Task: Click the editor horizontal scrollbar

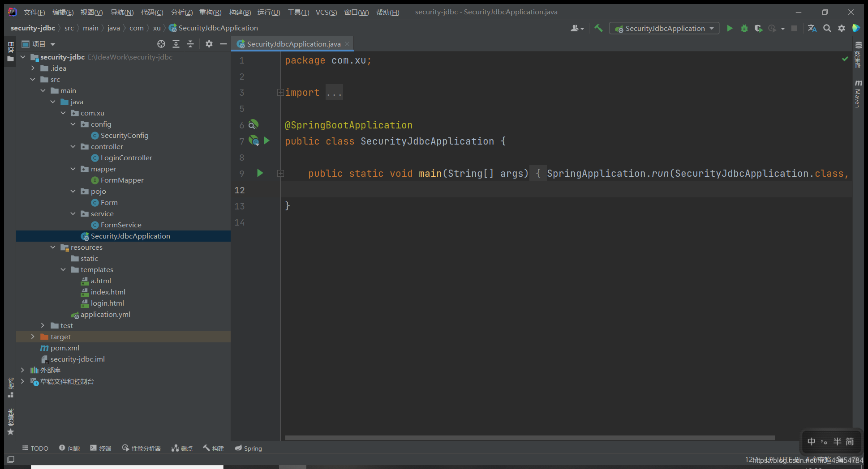Action: (529, 437)
